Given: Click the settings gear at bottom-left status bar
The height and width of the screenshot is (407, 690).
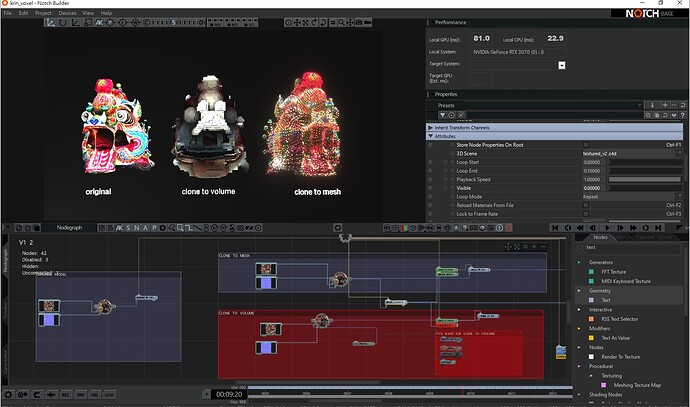Looking at the screenshot, I should (x=8, y=395).
